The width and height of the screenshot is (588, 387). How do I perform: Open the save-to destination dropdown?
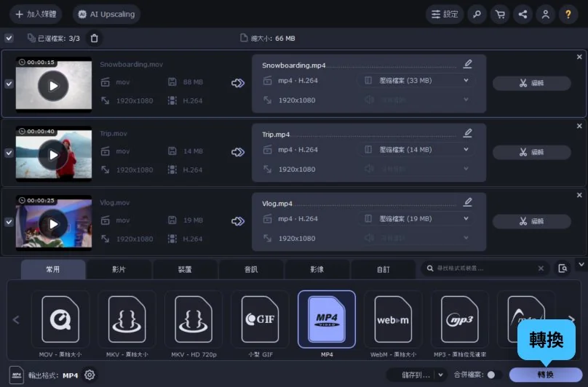tap(441, 375)
